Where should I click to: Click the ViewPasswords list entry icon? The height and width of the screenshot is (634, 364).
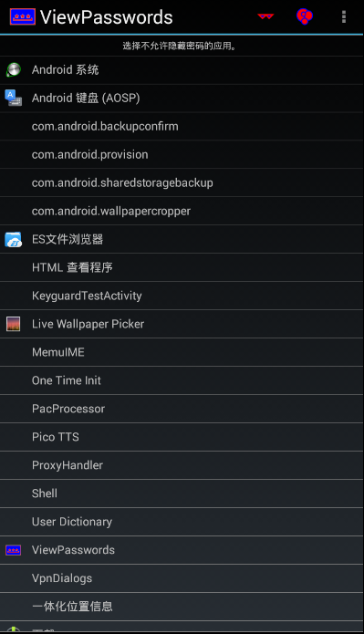point(14,550)
